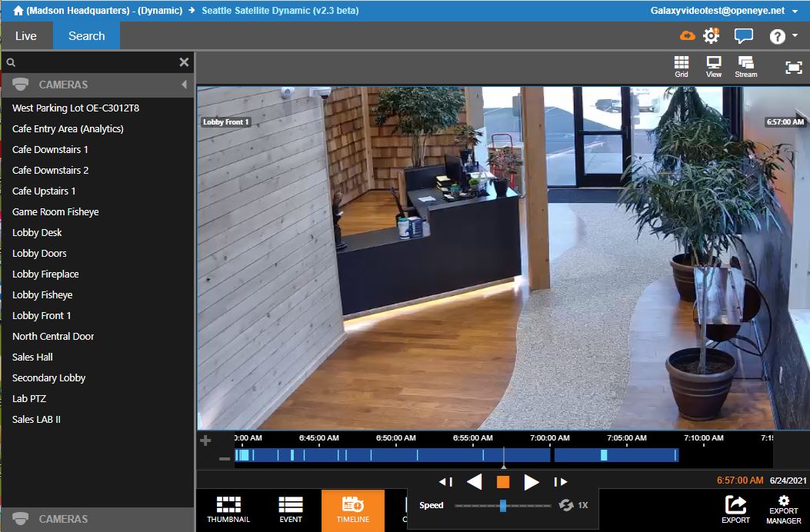The image size is (810, 532).
Task: Open the Stream quality selector
Action: (745, 65)
